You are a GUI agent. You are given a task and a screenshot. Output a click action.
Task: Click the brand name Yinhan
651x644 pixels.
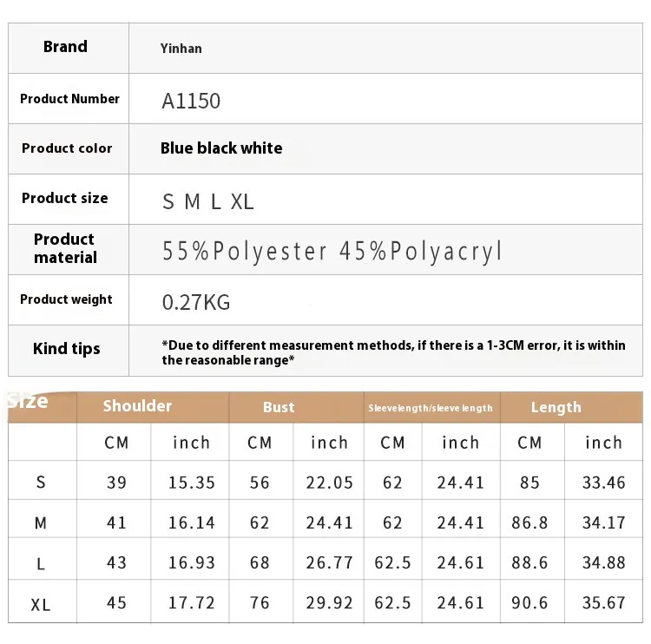pyautogui.click(x=181, y=49)
